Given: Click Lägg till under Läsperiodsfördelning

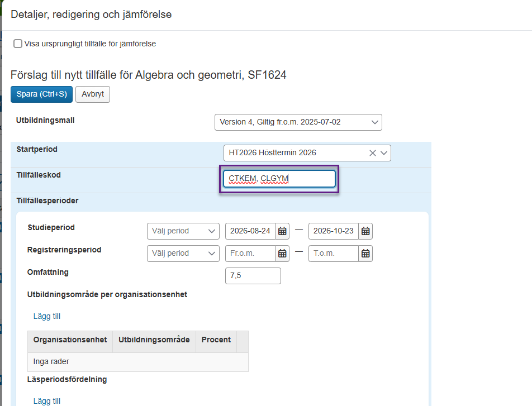Looking at the screenshot, I should pyautogui.click(x=47, y=401).
